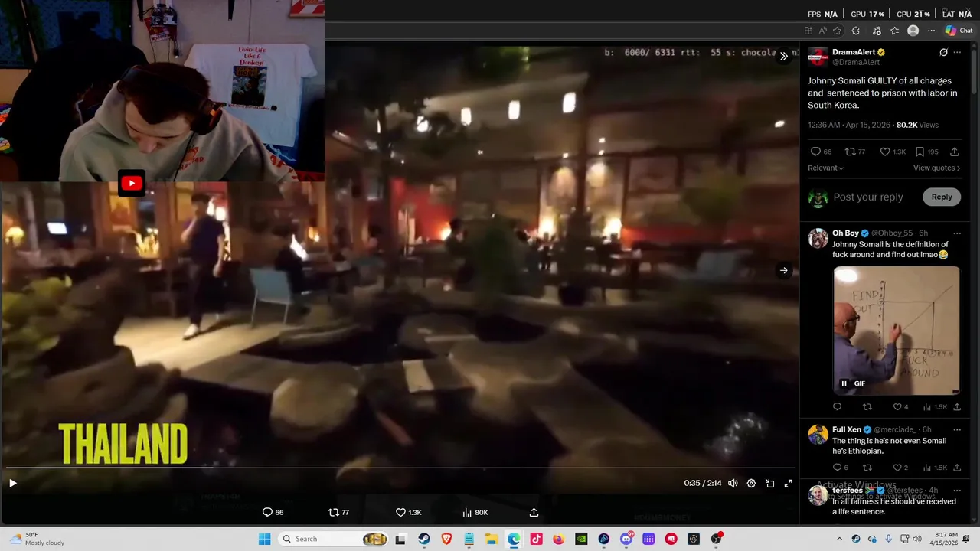Open Oh Boy profile name

click(845, 233)
